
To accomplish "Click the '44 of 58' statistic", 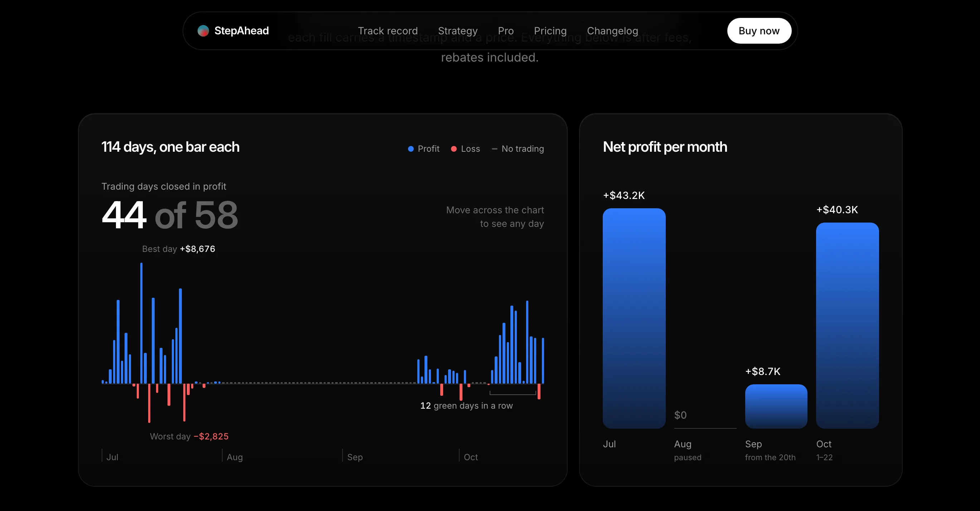I will [x=170, y=215].
